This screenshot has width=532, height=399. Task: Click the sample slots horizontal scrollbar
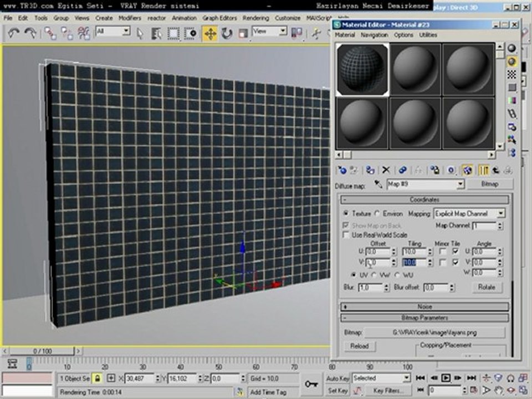coord(415,155)
